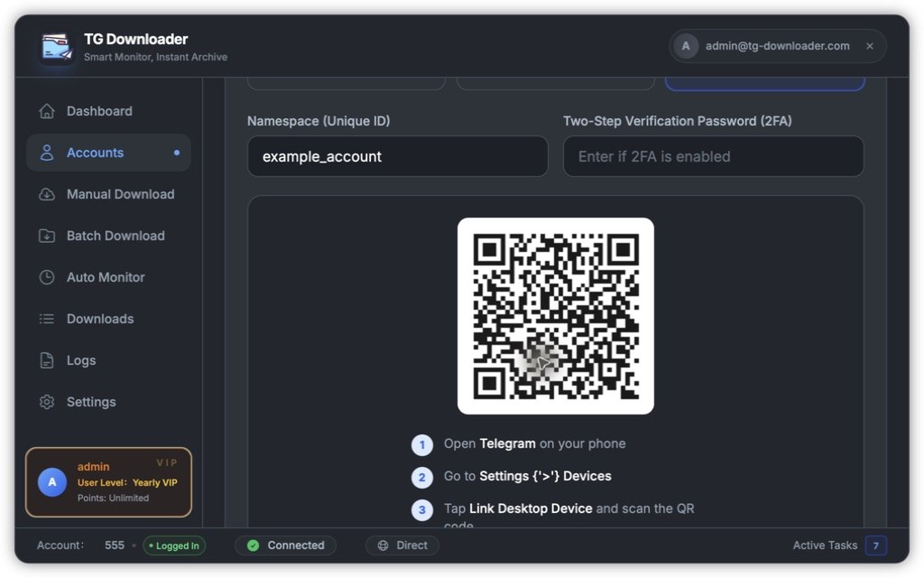Click the Auto Monitor clock icon
This screenshot has height=578, width=924.
point(47,277)
